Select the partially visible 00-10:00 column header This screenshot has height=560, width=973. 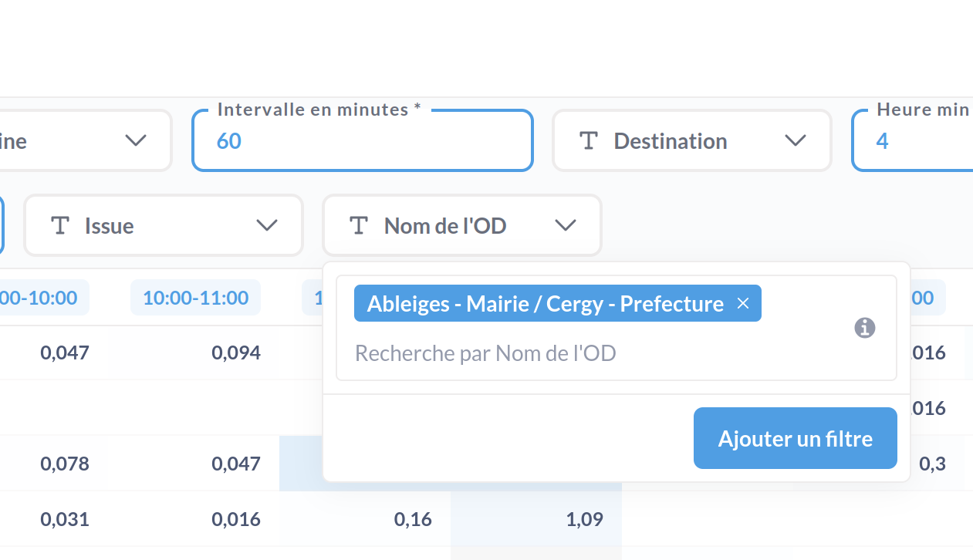(x=45, y=298)
